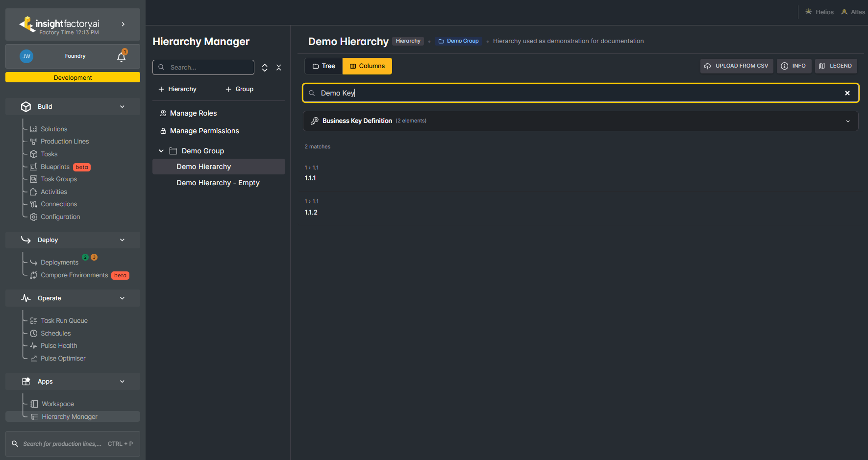Switch to Tree view tab
Viewport: 868px width, 460px height.
(323, 66)
